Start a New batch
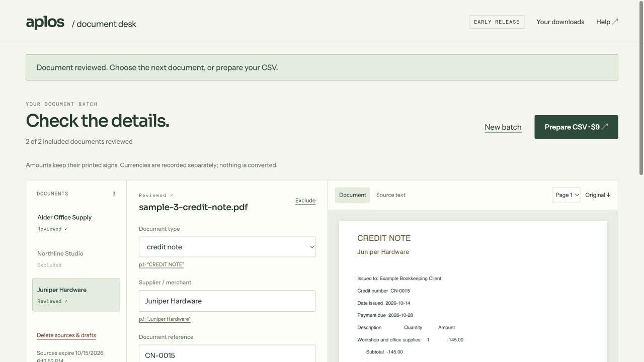 (503, 127)
